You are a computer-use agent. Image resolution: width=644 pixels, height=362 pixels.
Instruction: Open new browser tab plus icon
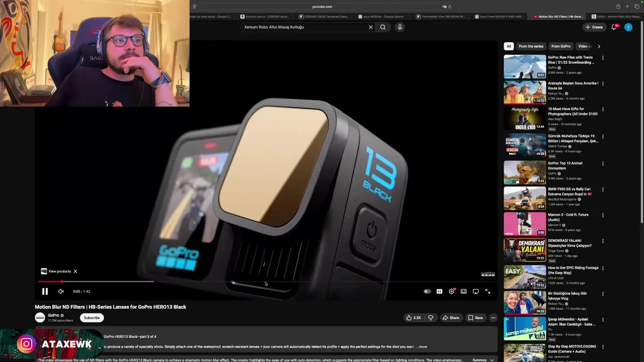[x=627, y=7]
